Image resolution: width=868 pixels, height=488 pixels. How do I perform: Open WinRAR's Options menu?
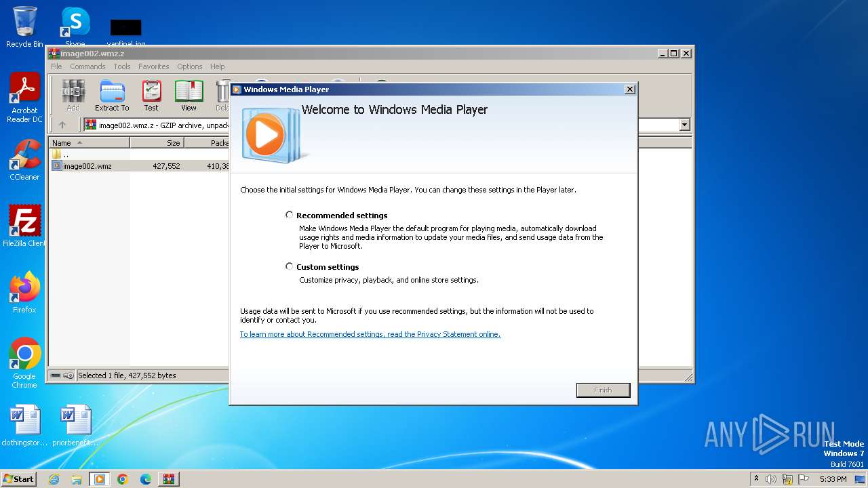(190, 66)
